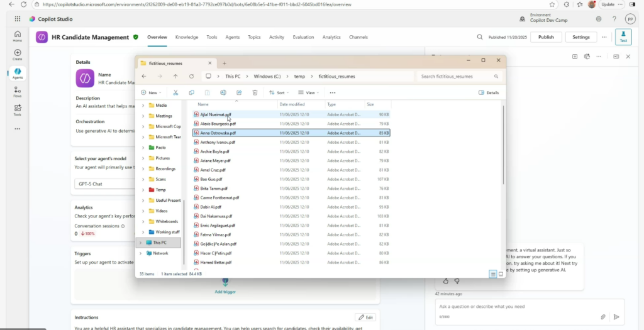The width and height of the screenshot is (644, 330).
Task: Expand the This PC tree node
Action: (140, 243)
